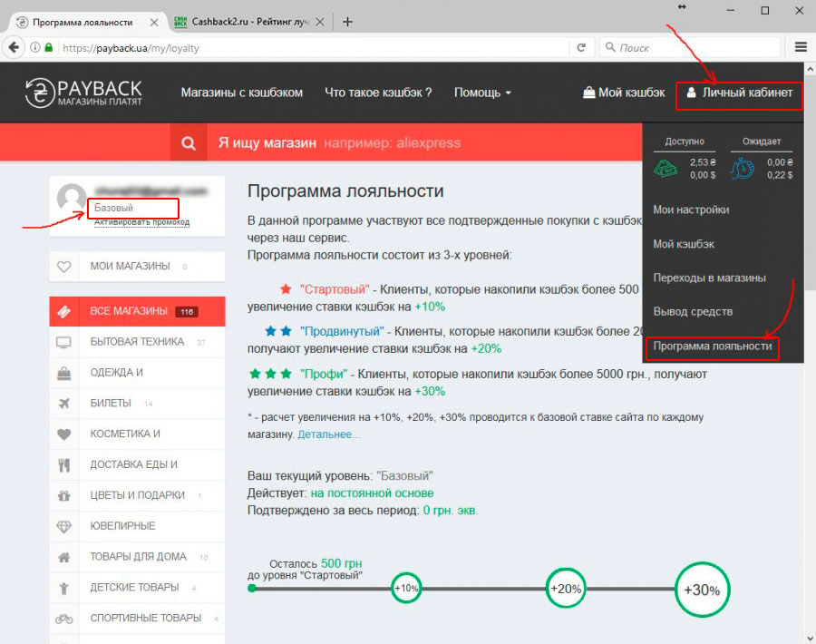The width and height of the screenshot is (816, 644).
Task: Click the Payback logo
Action: pyautogui.click(x=83, y=93)
